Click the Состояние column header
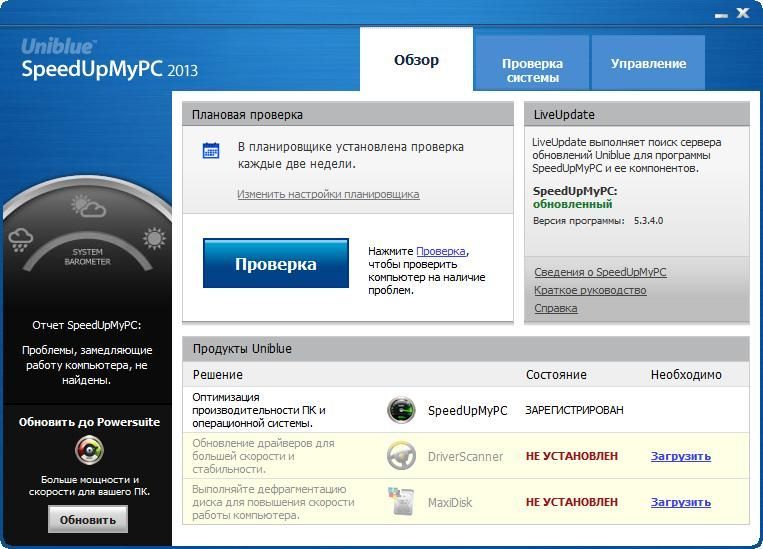The height and width of the screenshot is (549, 763). coord(556,375)
